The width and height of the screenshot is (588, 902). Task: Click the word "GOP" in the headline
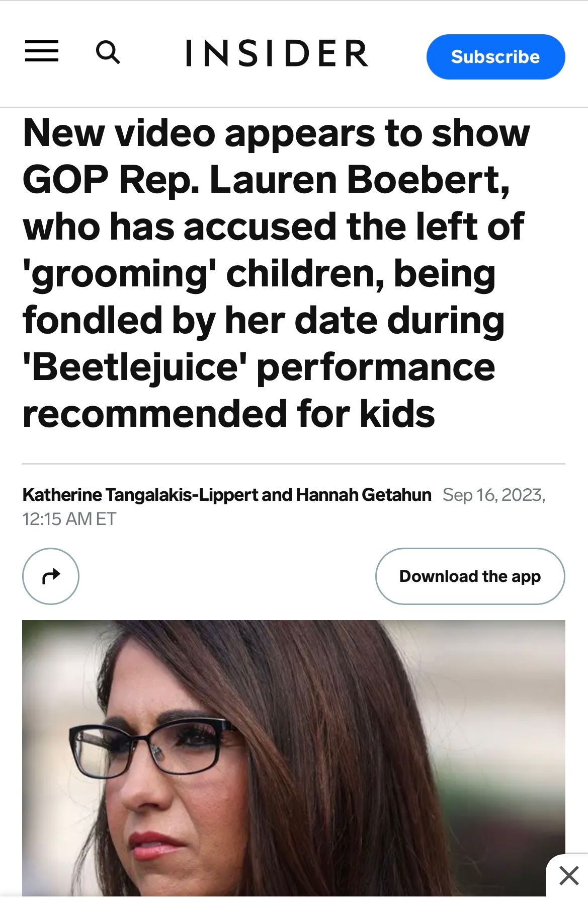pyautogui.click(x=66, y=180)
